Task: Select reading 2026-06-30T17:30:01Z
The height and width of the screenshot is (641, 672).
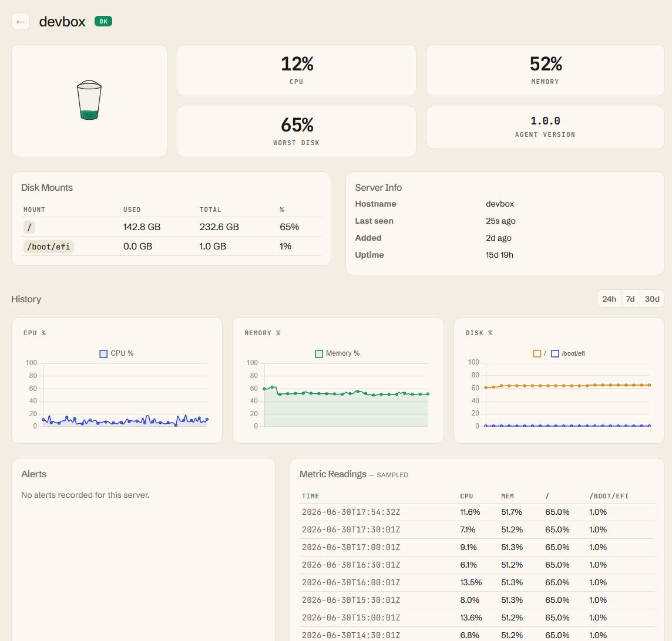Action: tap(478, 529)
